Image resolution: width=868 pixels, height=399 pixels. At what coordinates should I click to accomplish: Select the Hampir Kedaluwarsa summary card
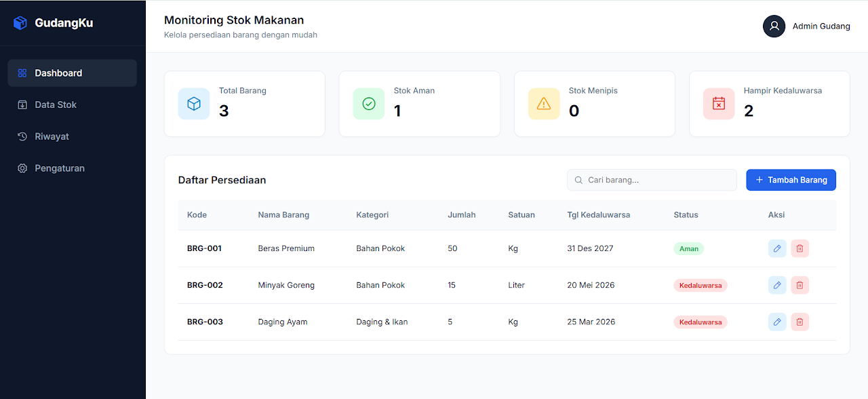(x=770, y=104)
